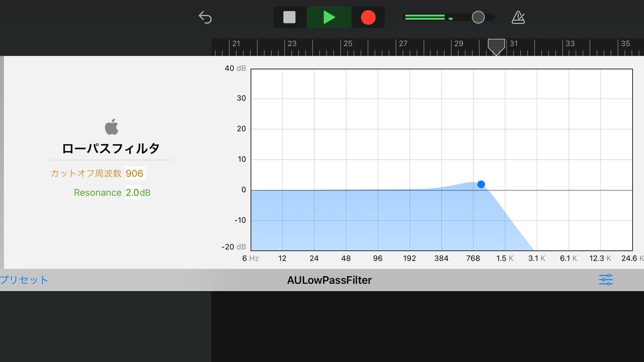This screenshot has width=644, height=362.
Task: Select the Resonance value 2.0
Action: (133, 193)
